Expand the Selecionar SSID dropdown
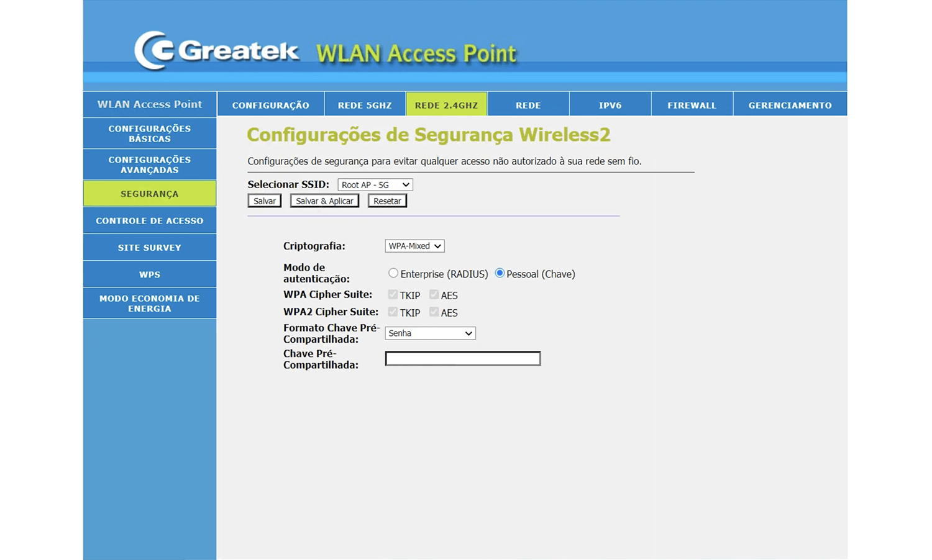The image size is (932, 560). pos(375,185)
